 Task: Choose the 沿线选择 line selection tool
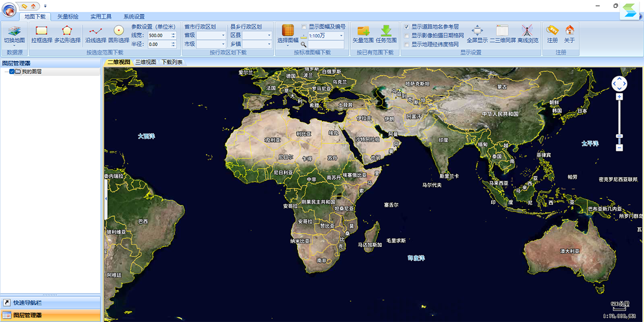96,34
